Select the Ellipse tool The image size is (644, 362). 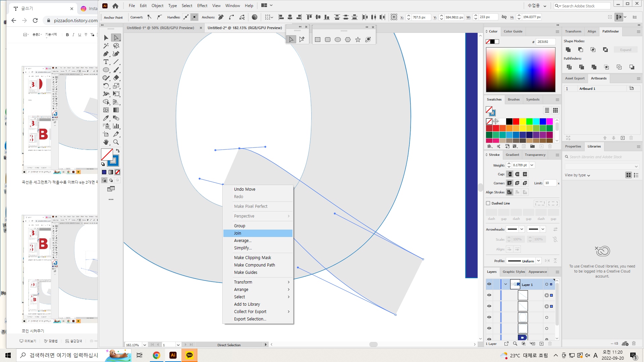point(106,70)
